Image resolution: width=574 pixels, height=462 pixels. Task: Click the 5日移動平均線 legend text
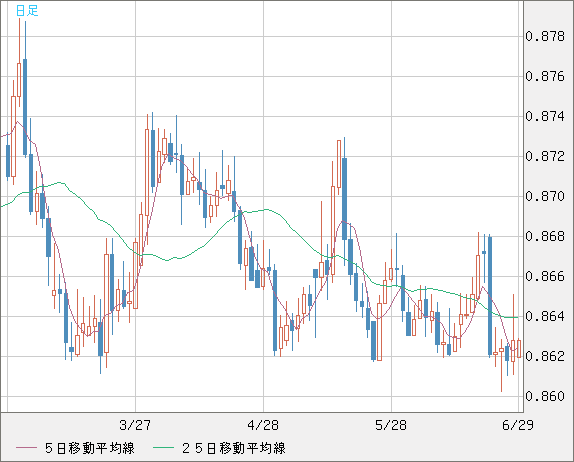[90, 448]
